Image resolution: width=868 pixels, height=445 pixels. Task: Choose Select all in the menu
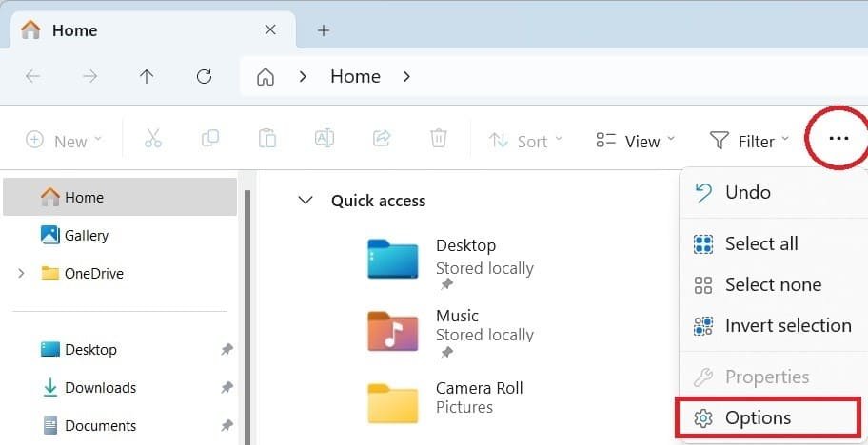point(760,243)
